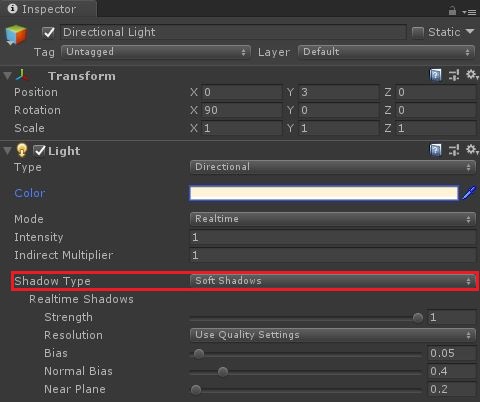Open Transform component help reference icon

tap(435, 75)
